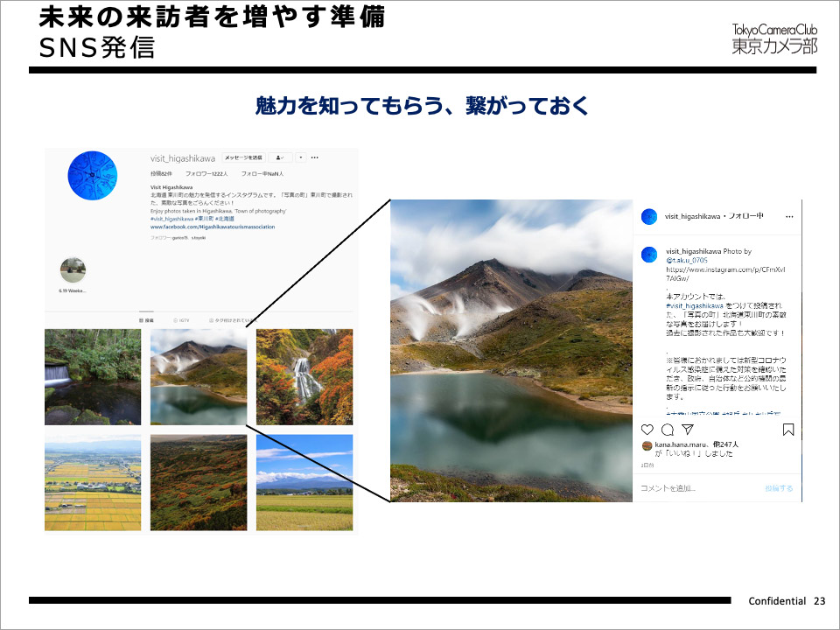Image resolution: width=840 pixels, height=630 pixels.
Task: Open the Higashikawa tourism Facebook link
Action: click(x=213, y=227)
